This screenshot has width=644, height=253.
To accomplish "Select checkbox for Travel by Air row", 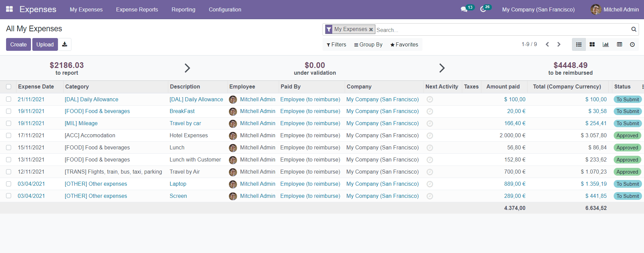I will point(9,172).
